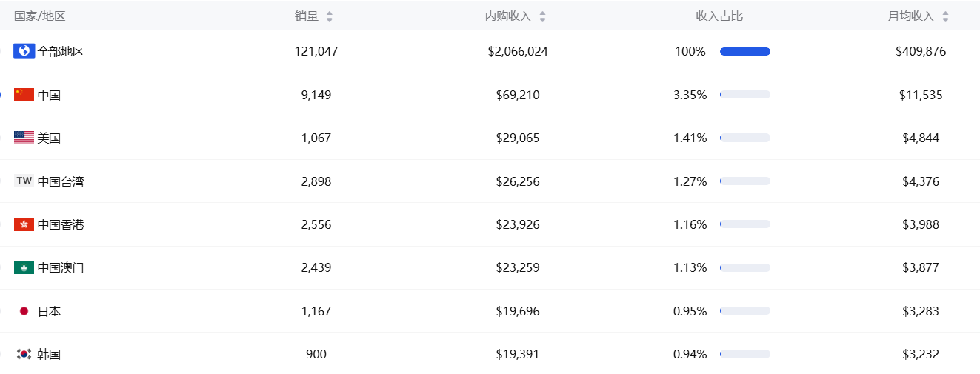Click the 100% revenue share progress bar

tap(745, 51)
